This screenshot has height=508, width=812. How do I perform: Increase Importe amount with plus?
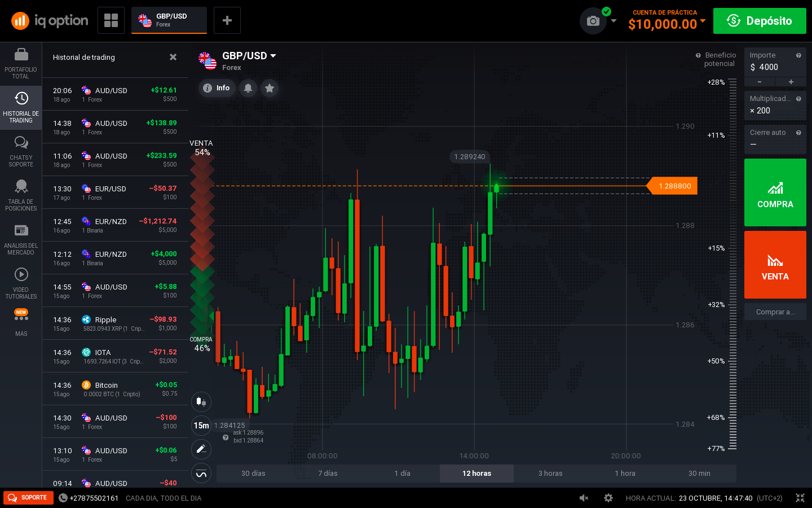(791, 82)
